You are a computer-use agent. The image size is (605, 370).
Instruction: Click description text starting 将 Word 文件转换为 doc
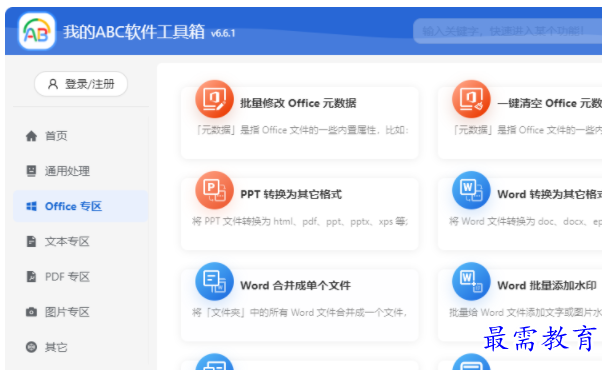coord(525,221)
